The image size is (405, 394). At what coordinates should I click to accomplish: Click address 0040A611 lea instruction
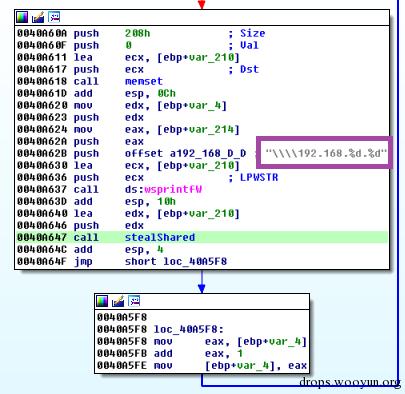(128, 57)
